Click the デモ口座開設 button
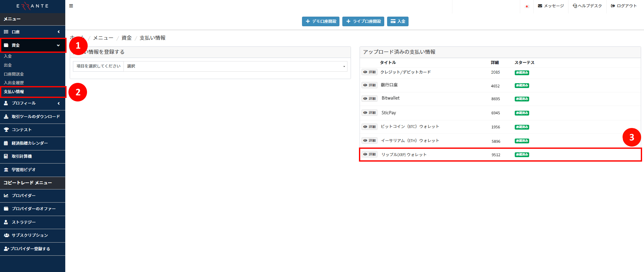The height and width of the screenshot is (272, 644). [321, 21]
